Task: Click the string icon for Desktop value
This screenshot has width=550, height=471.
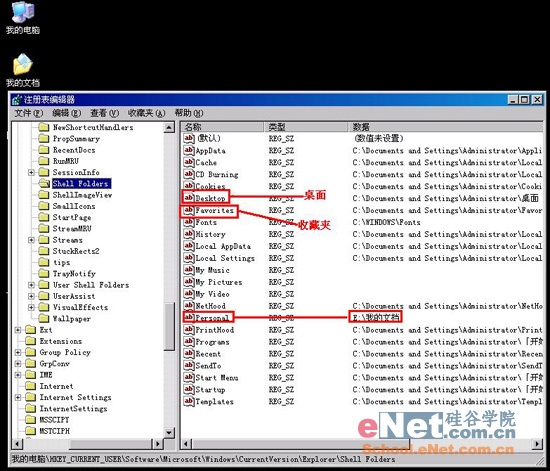Action: point(189,198)
